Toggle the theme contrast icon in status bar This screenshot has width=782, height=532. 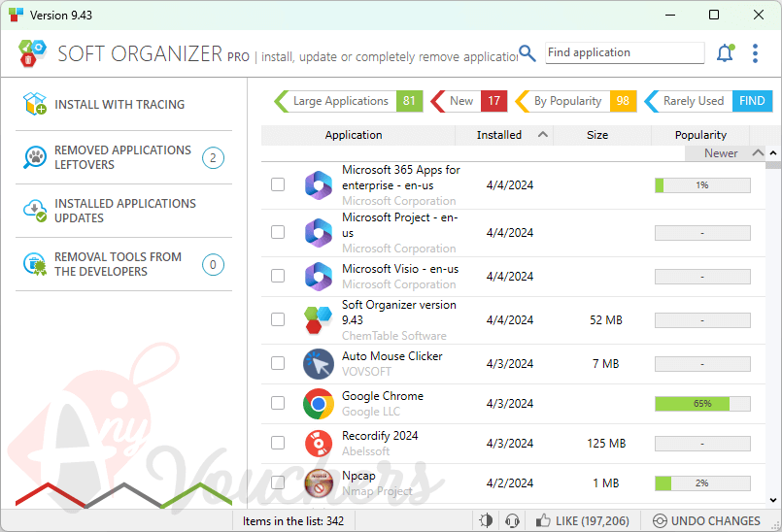tap(486, 520)
